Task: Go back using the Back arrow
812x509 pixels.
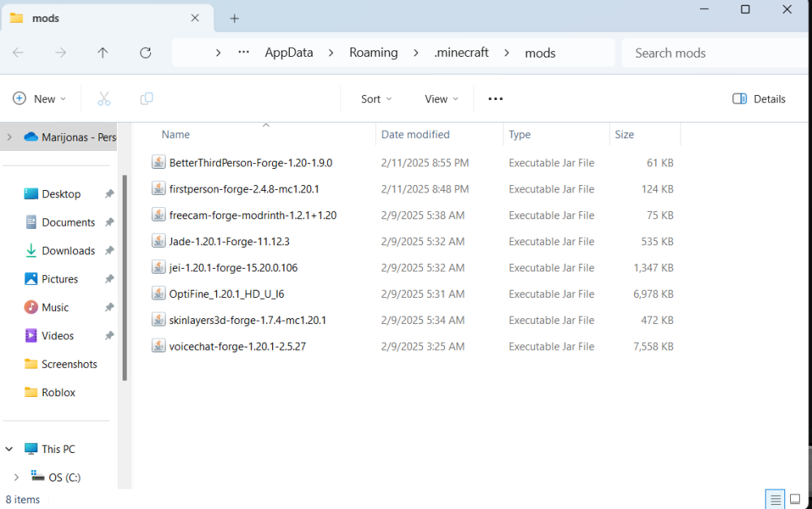Action: tap(18, 52)
